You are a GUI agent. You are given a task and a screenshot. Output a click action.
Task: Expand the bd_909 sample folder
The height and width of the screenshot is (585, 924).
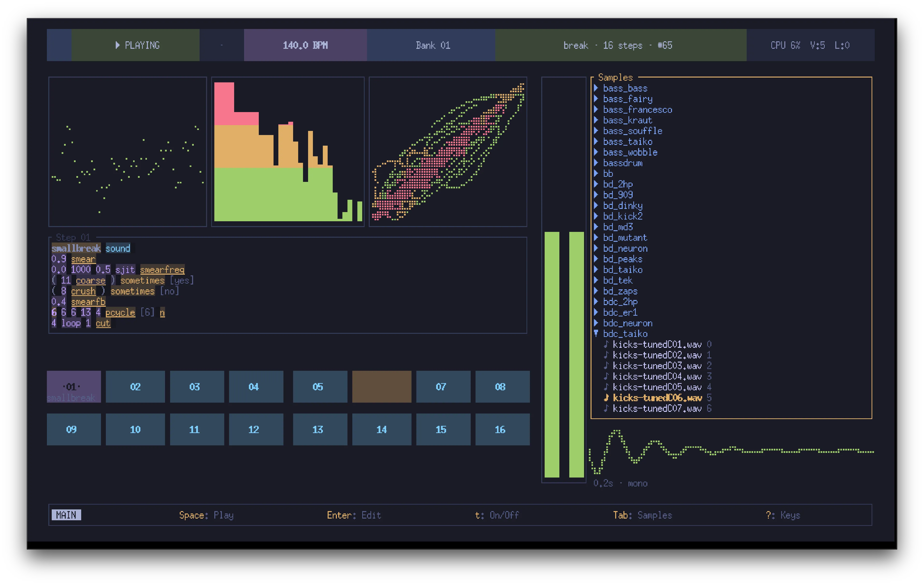click(596, 195)
